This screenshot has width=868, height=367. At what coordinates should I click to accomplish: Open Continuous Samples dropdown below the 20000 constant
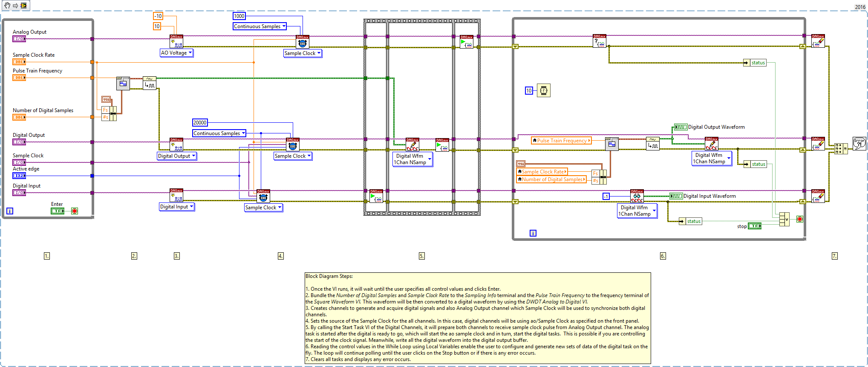(219, 133)
